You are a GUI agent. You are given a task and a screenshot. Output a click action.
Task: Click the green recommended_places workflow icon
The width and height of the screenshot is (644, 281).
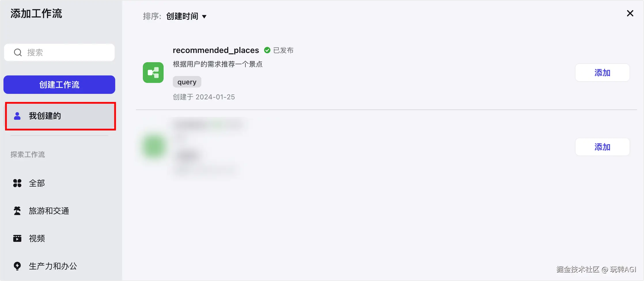pyautogui.click(x=153, y=73)
